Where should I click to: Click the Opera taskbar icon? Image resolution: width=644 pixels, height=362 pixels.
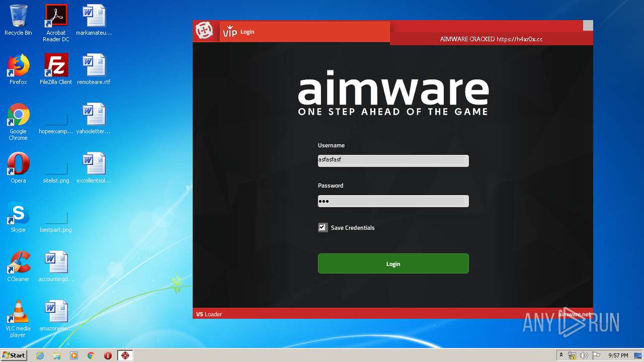108,355
